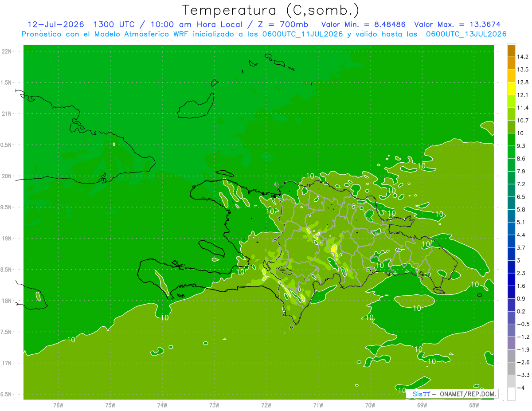Click the '73W' longitude label

(214, 405)
